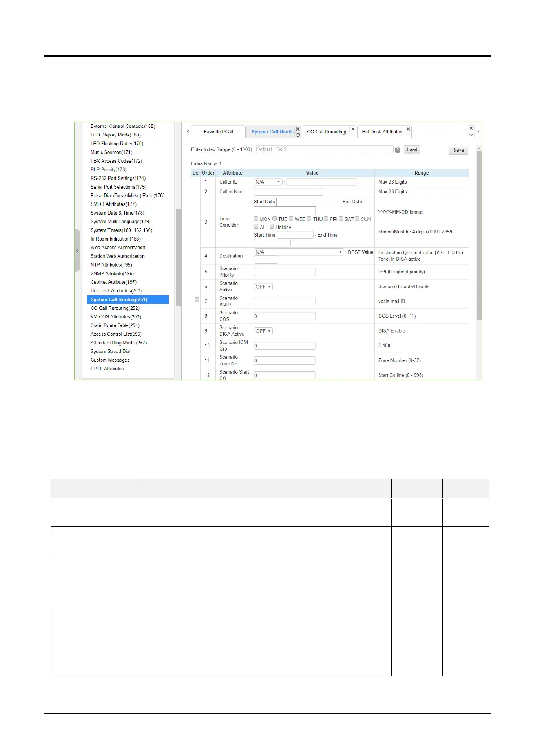Viewport: 535px width, 756px height.
Task: Check the FRI day checkbox
Action: (x=326, y=219)
